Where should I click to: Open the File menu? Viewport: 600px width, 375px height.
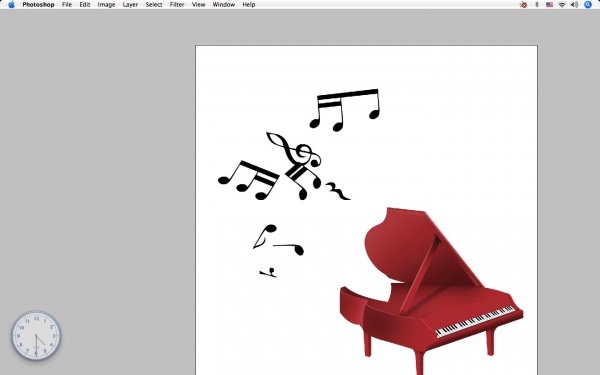click(x=67, y=5)
